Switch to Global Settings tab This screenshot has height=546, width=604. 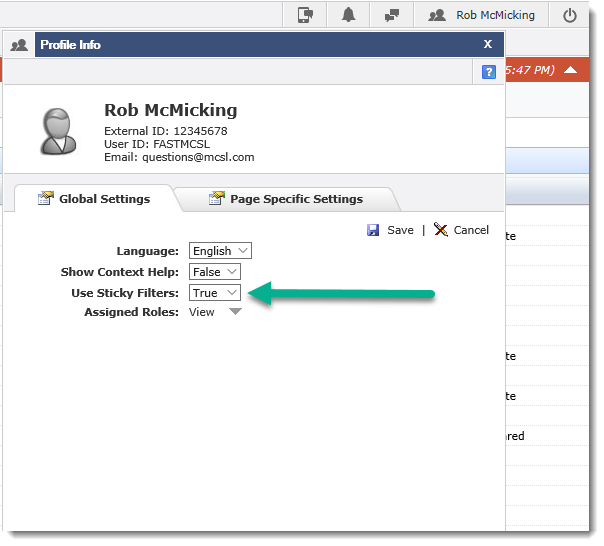click(94, 199)
